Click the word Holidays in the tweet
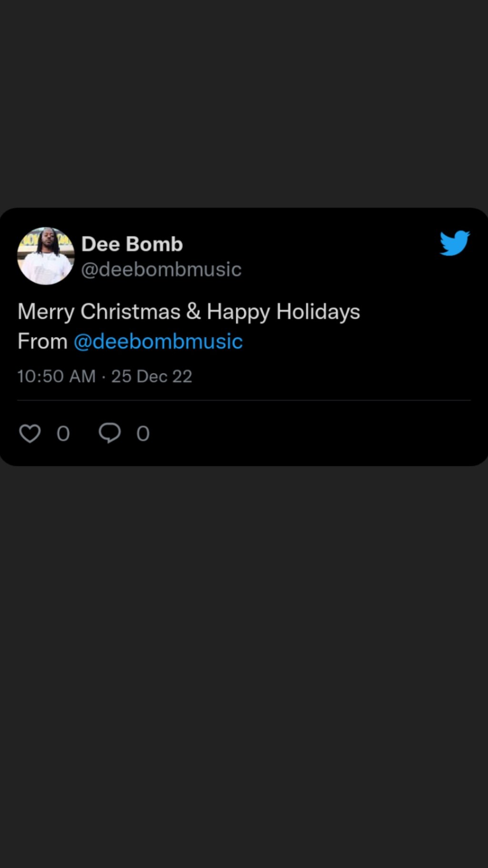 [318, 312]
